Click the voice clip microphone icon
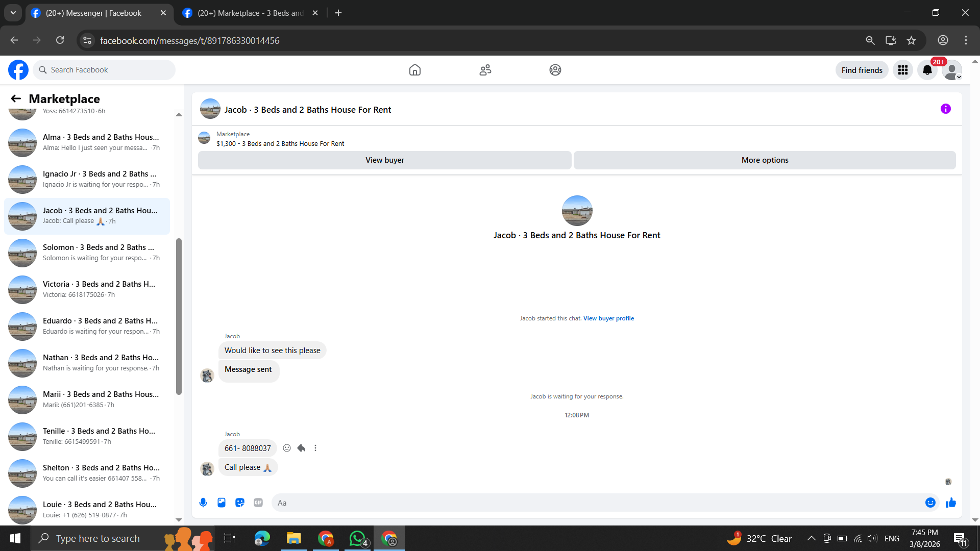 point(203,503)
